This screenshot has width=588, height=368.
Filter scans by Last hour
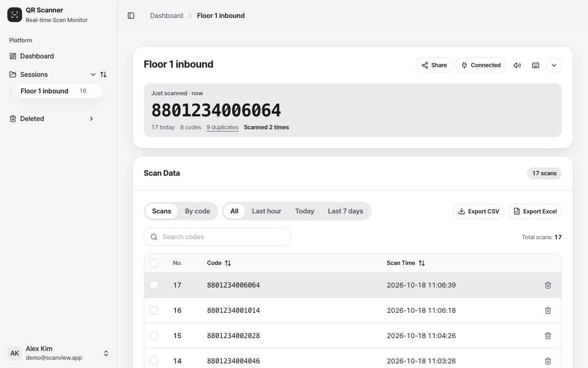[x=266, y=211]
